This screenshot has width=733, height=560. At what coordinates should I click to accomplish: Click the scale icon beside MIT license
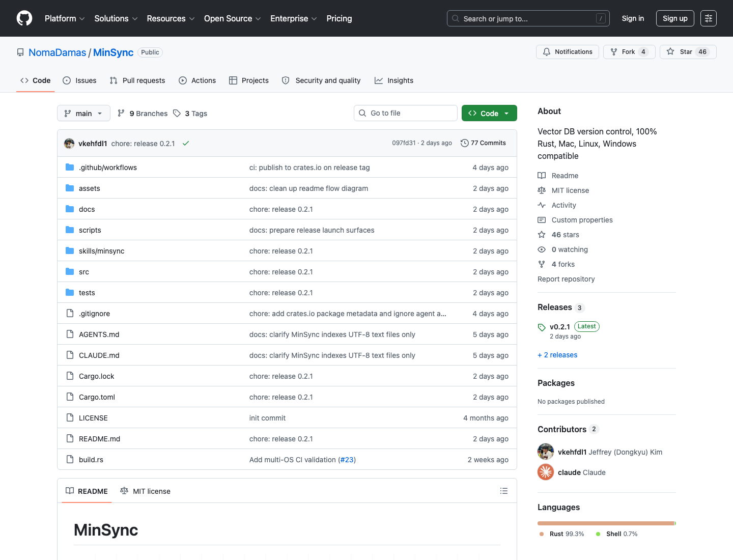coord(542,190)
